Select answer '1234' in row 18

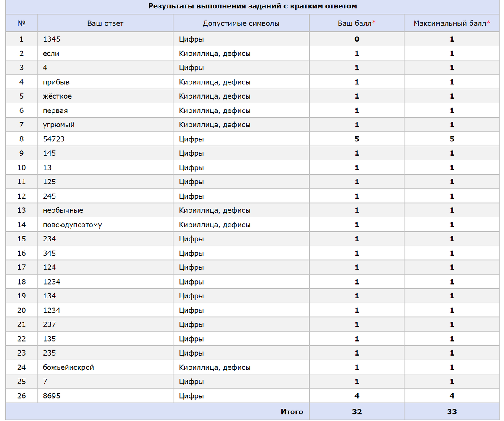(52, 282)
